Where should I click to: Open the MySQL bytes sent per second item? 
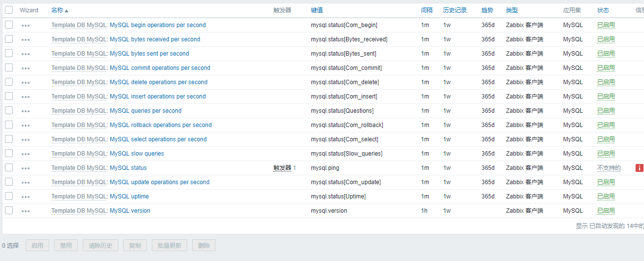[149, 54]
